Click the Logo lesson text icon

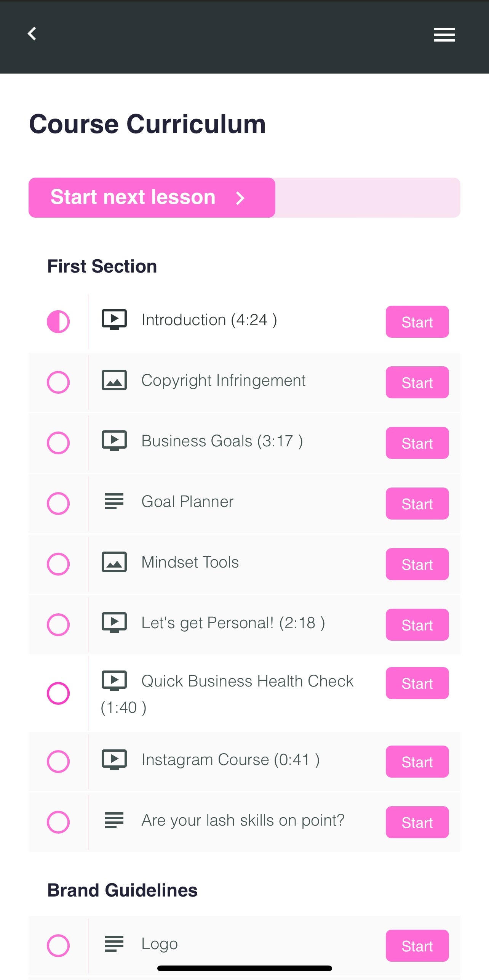pyautogui.click(x=114, y=944)
